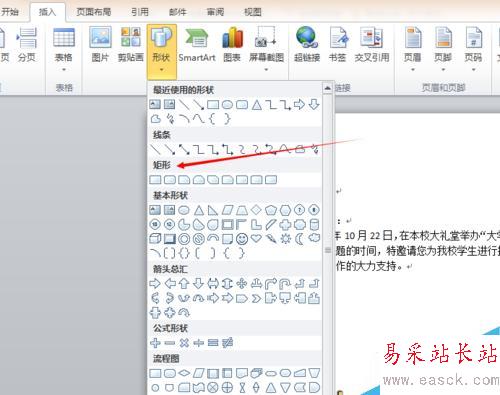Open the 页眉 header dropdown
This screenshot has height=395, width=500.
click(x=413, y=48)
